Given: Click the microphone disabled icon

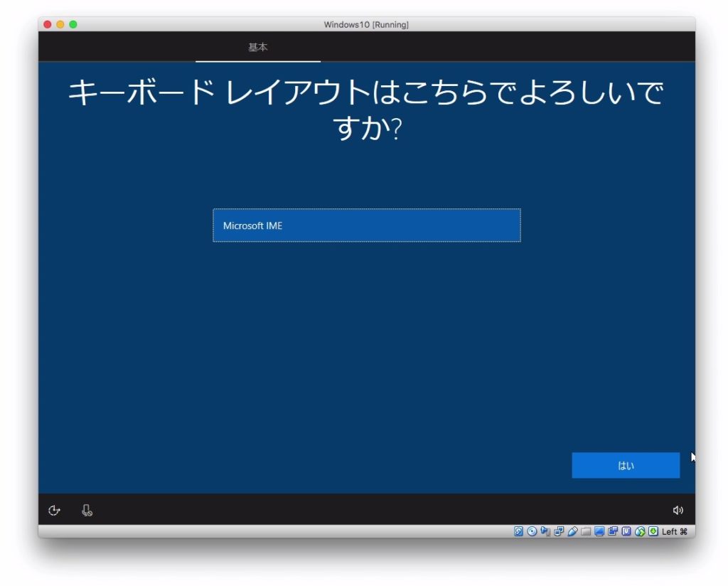Looking at the screenshot, I should tap(87, 511).
